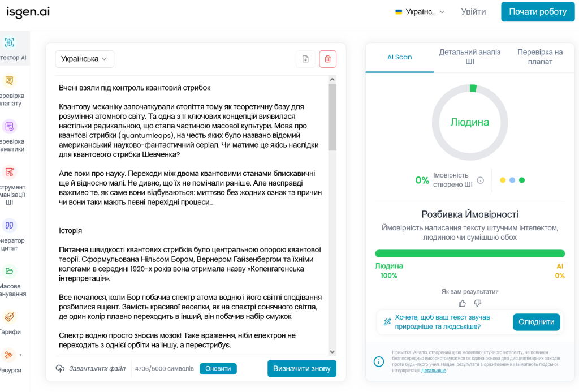Give a thumbs down on the results
The image size is (579, 392).
(x=477, y=303)
